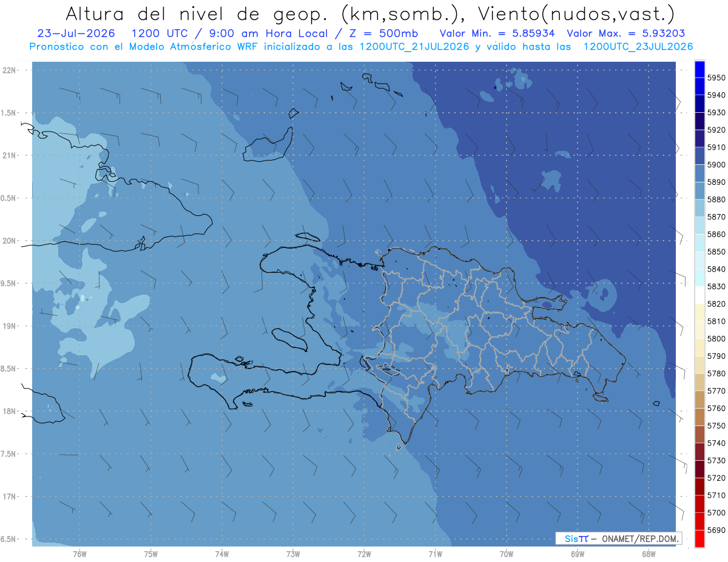This screenshot has height=562, width=728.
Task: Click the '5910' colorbar value
Action: 716,147
